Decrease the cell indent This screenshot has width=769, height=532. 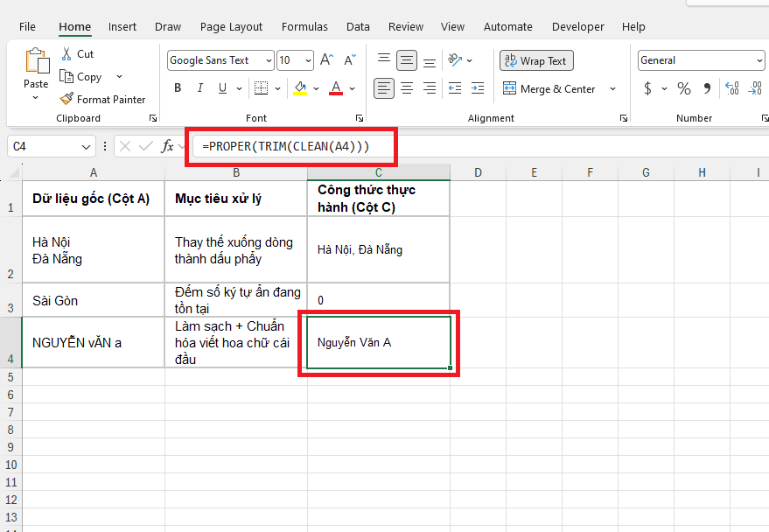pos(455,88)
